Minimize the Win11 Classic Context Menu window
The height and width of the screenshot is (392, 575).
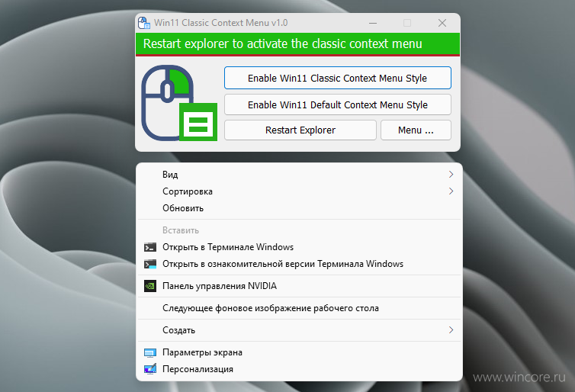pyautogui.click(x=373, y=23)
